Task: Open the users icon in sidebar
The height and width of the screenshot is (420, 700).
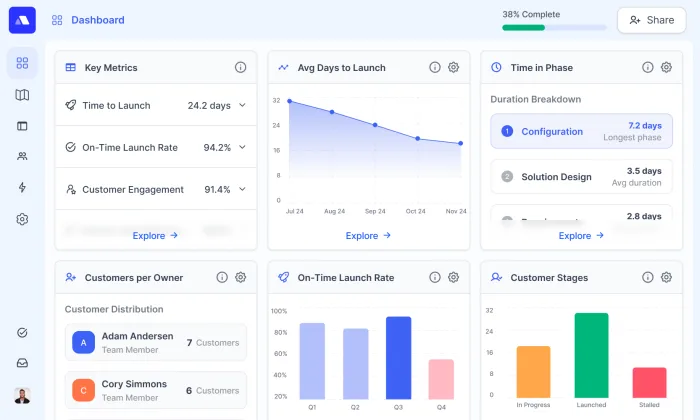Action: (x=22, y=156)
